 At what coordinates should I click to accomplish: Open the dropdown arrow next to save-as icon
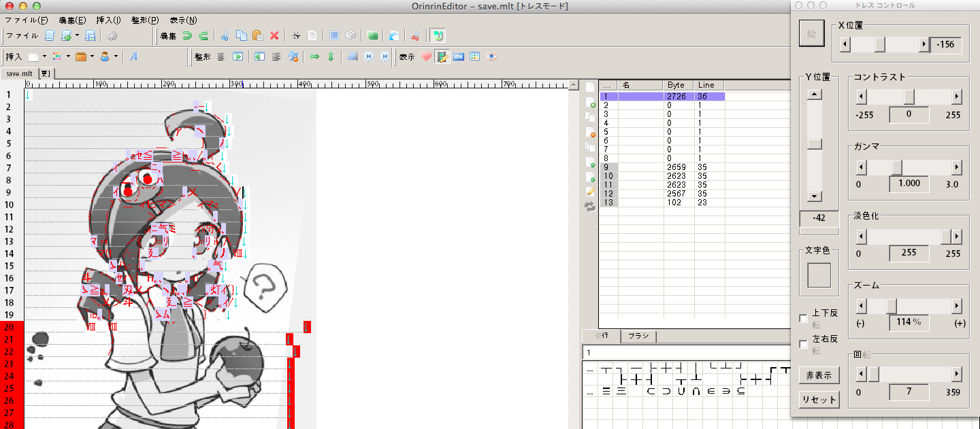click(77, 35)
